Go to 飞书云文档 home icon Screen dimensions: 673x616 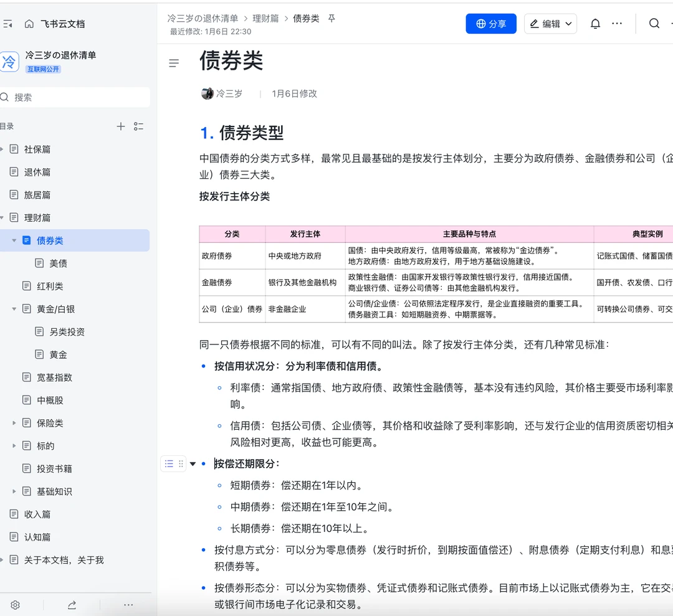(29, 24)
